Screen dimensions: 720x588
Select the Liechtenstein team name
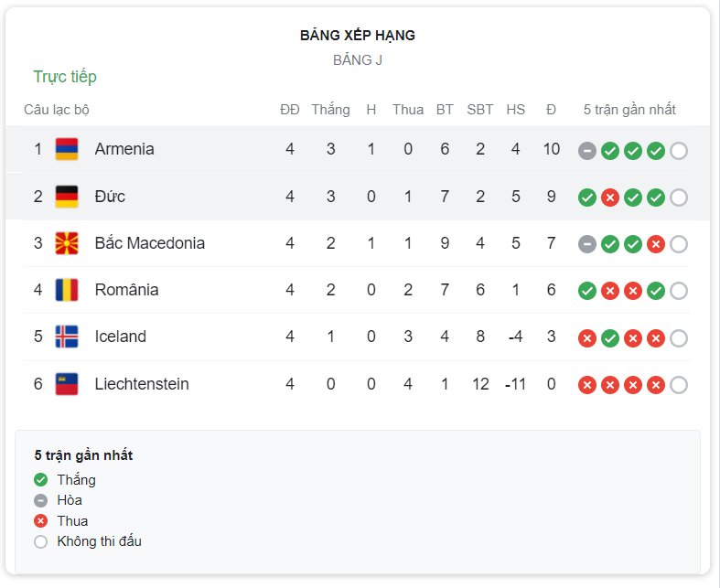click(x=142, y=384)
